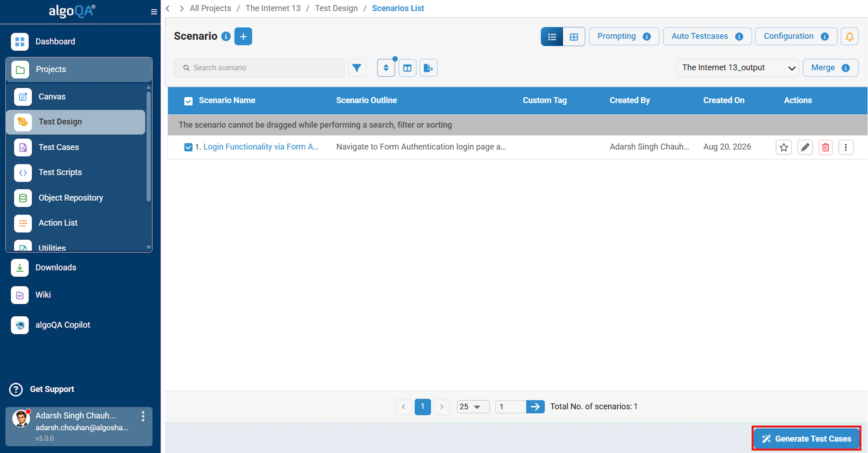Viewport: 868px width, 453px height.
Task: Open The Internet 13_output dropdown
Action: [738, 68]
